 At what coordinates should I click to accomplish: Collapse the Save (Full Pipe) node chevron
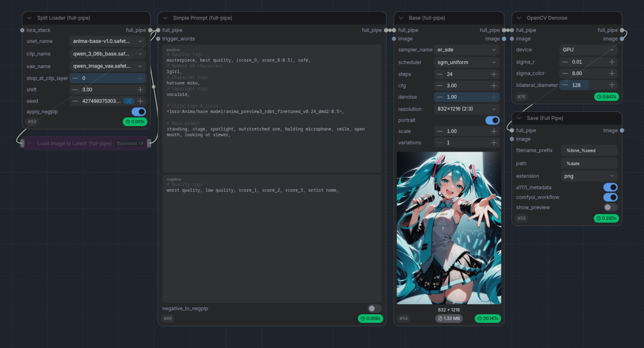click(519, 118)
